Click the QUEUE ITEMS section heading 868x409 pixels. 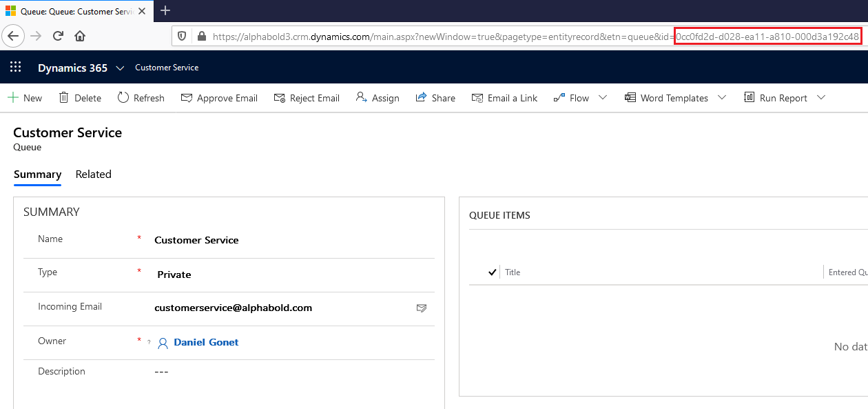tap(499, 215)
